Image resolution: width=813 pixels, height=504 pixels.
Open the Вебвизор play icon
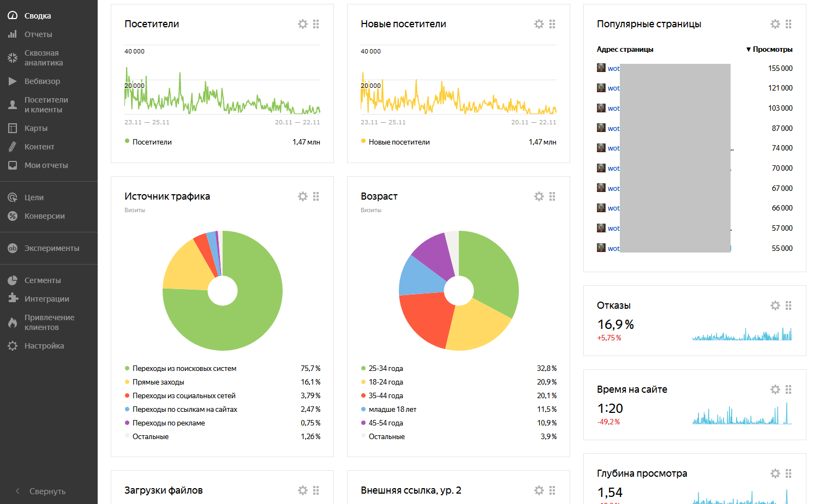[13, 81]
